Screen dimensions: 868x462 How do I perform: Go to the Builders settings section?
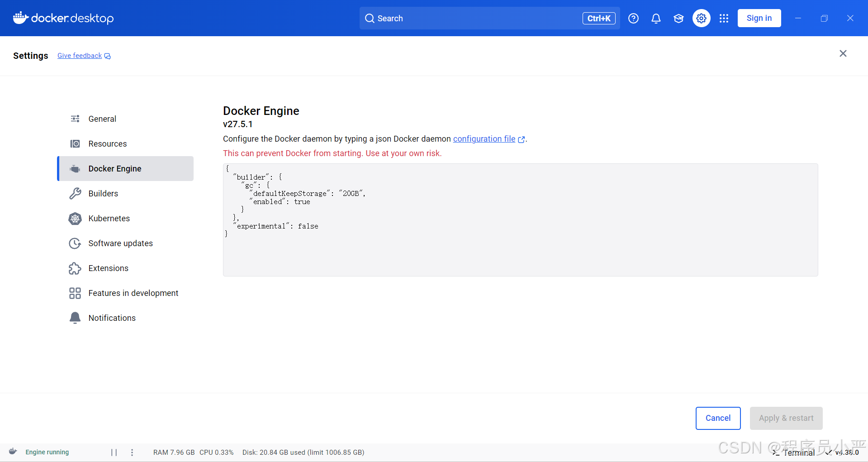[x=126, y=193]
